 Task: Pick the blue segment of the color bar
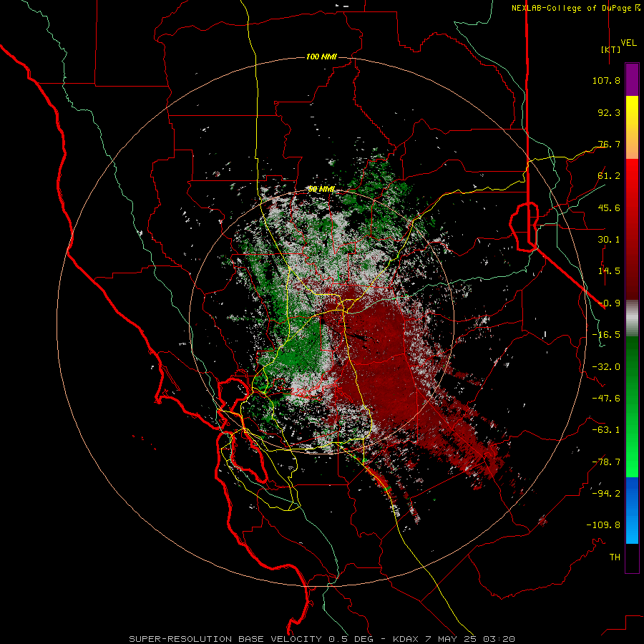click(x=632, y=510)
